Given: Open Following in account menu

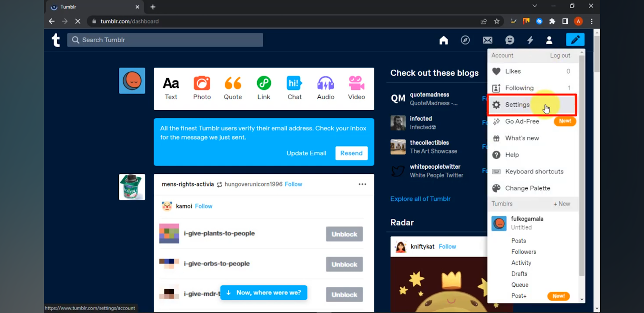Looking at the screenshot, I should 533,88.
